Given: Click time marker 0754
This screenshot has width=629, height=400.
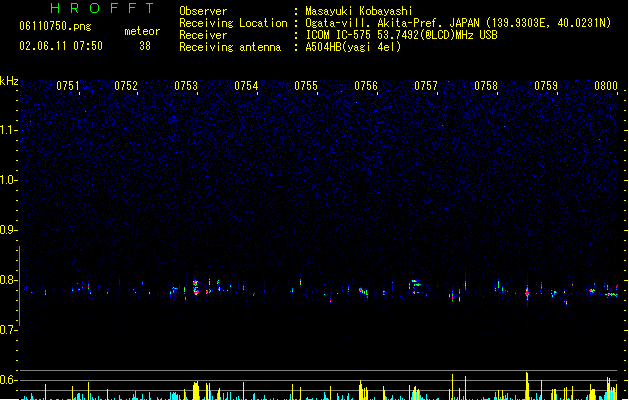Looking at the screenshot, I should [246, 86].
